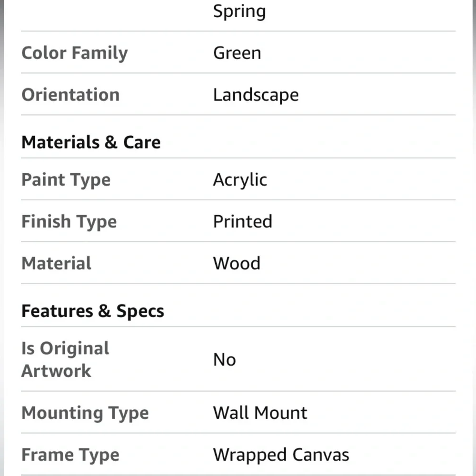The image size is (476, 476).
Task: Click the Printed finish value
Action: pos(242,222)
